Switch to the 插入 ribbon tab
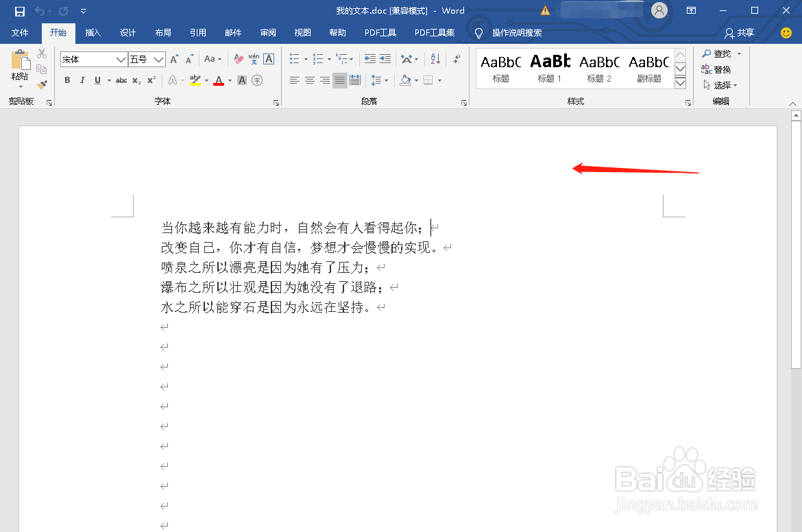The image size is (802, 532). coord(93,32)
